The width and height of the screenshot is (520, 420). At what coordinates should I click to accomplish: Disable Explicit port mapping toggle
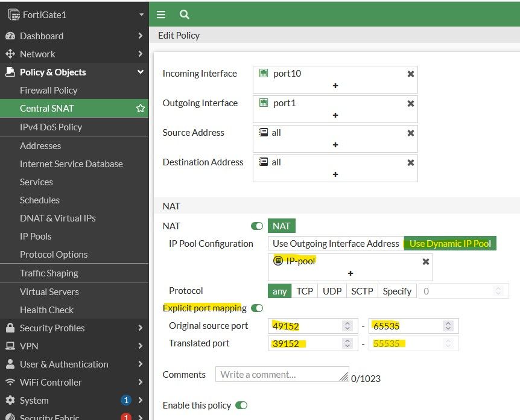coord(257,308)
